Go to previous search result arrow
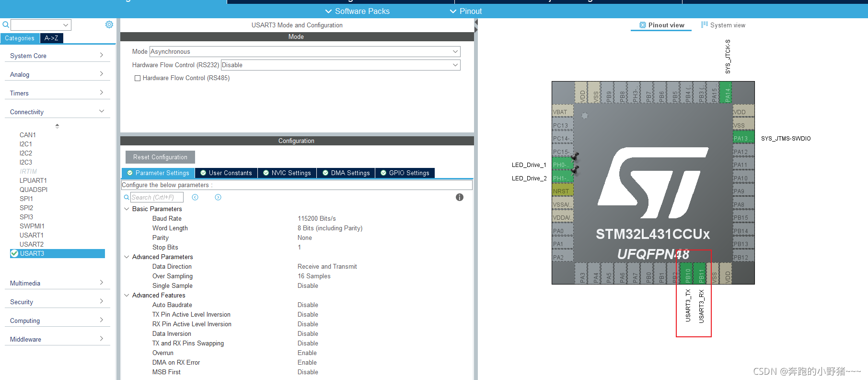This screenshot has height=380, width=868. [195, 197]
